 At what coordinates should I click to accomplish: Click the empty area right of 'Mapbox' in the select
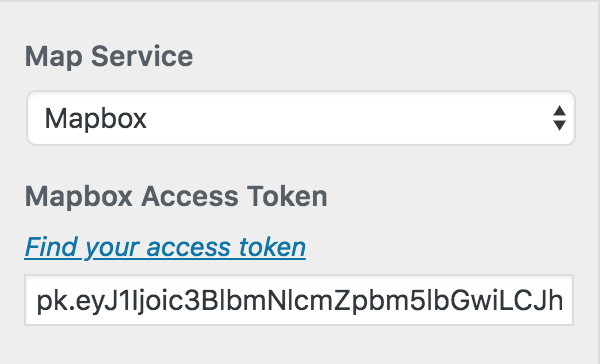pos(344,118)
